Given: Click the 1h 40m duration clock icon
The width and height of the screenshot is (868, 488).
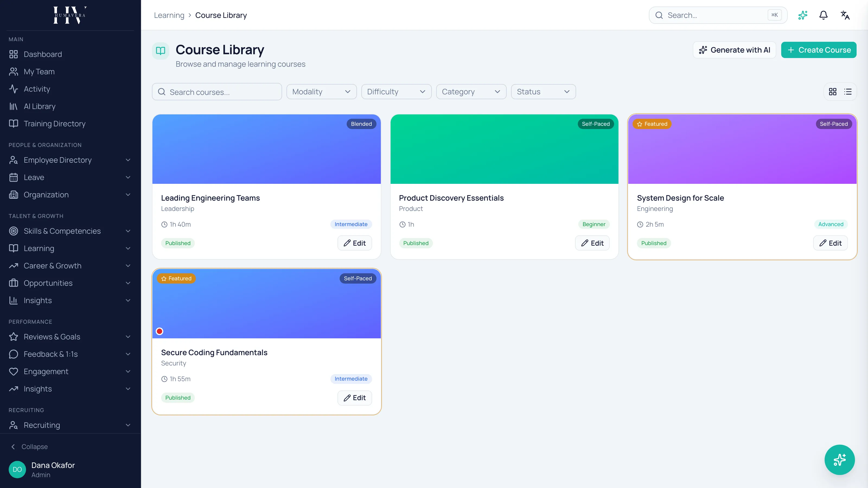Looking at the screenshot, I should click(x=164, y=224).
